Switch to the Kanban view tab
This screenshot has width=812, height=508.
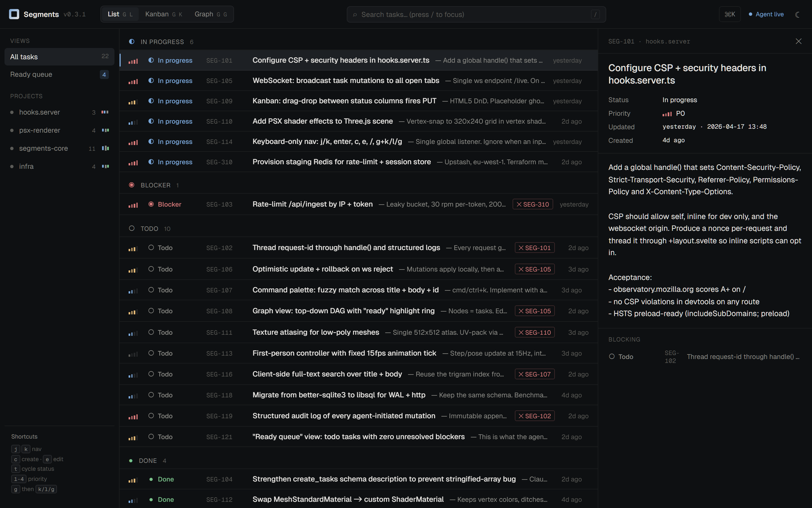pos(164,14)
